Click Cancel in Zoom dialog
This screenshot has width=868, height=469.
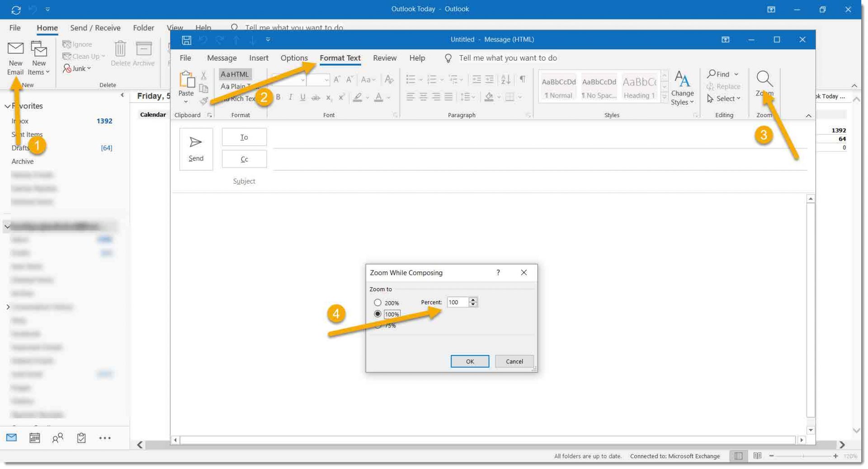pyautogui.click(x=514, y=361)
